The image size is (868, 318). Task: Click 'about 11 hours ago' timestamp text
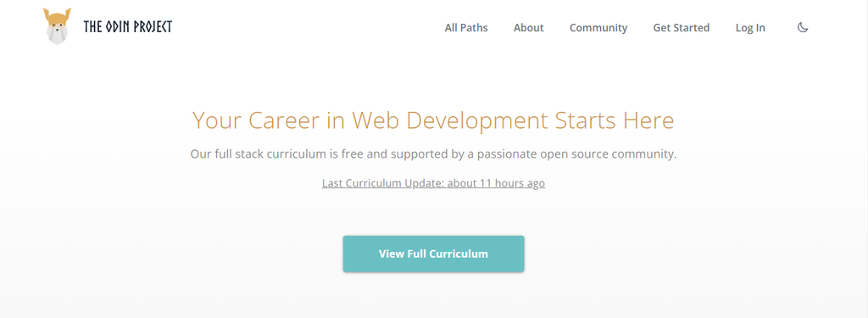tap(496, 183)
